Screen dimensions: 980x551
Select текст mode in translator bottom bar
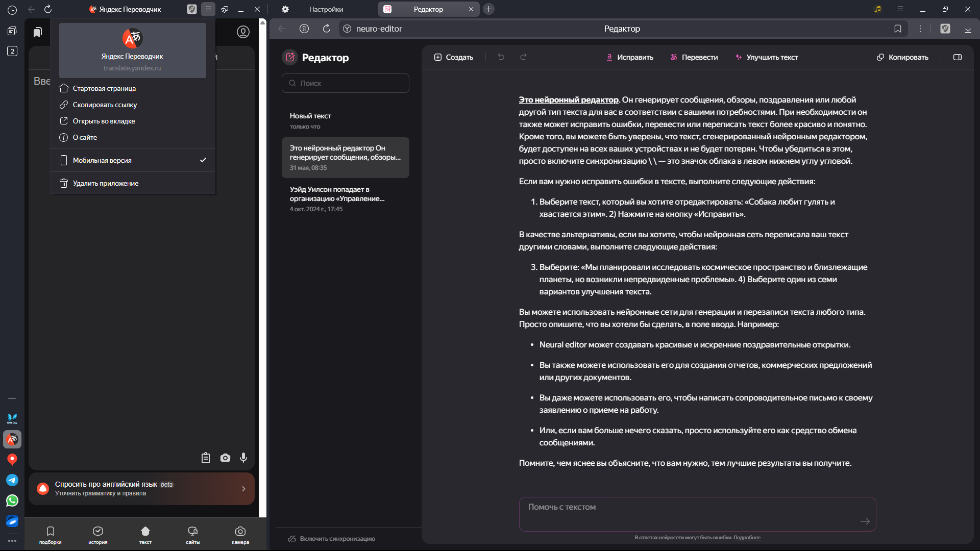145,535
